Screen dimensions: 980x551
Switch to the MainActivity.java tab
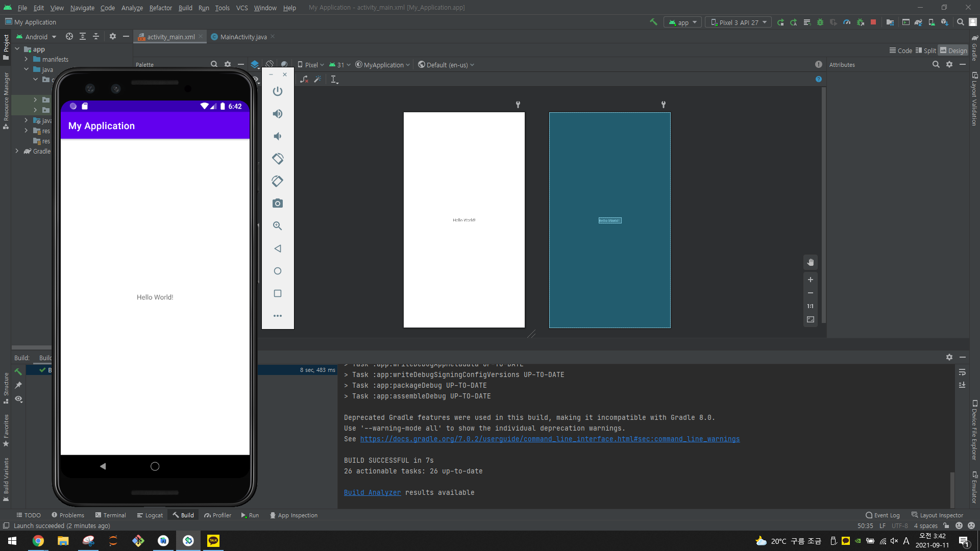243,37
